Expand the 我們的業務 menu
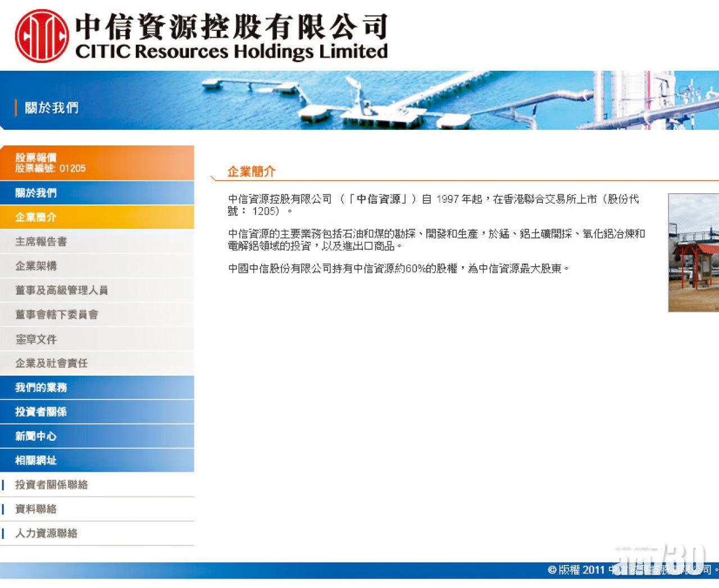The image size is (719, 588). [97, 388]
